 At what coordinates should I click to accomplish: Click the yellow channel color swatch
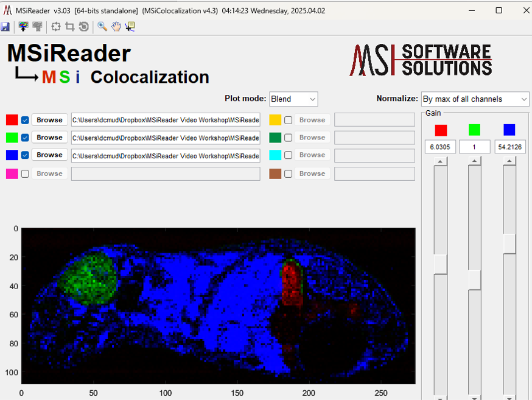275,120
